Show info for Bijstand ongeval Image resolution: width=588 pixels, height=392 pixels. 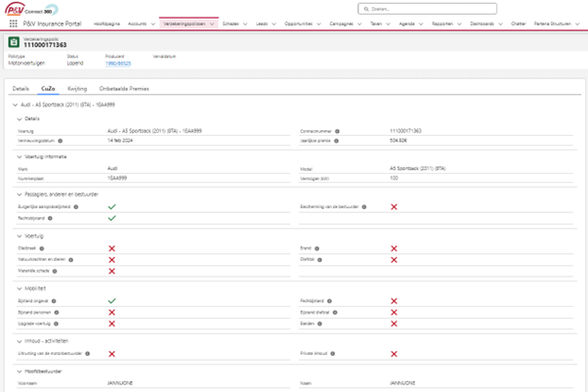click(x=54, y=301)
